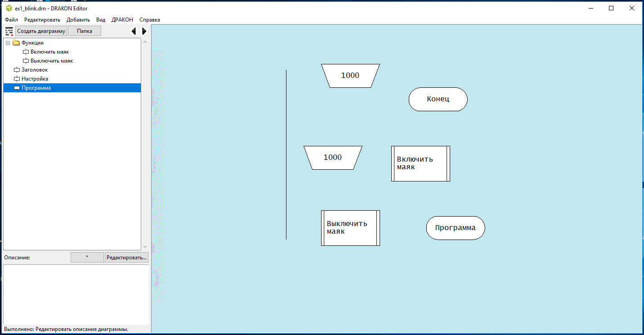Open the Настройка diagram in tree
644x335 pixels.
click(35, 79)
